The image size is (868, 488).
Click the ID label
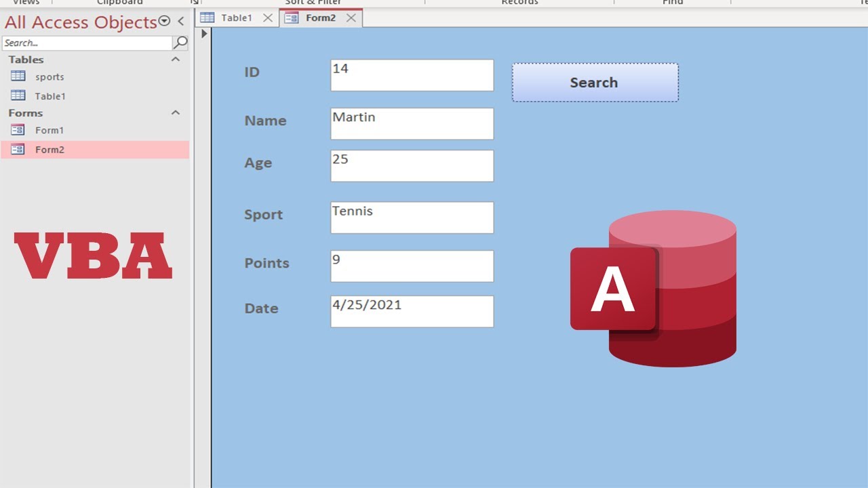coord(252,72)
